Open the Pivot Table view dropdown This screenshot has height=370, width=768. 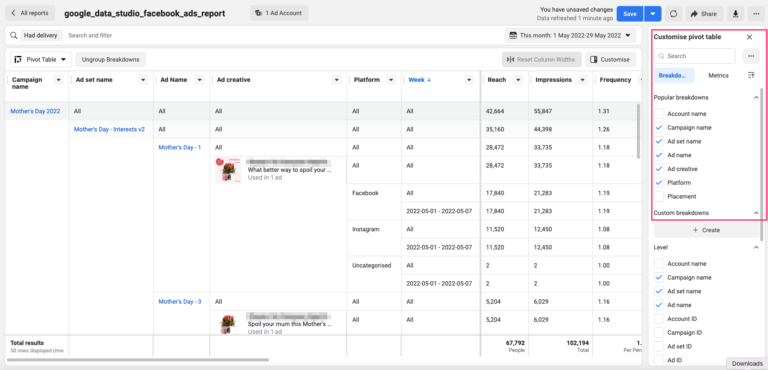click(41, 59)
